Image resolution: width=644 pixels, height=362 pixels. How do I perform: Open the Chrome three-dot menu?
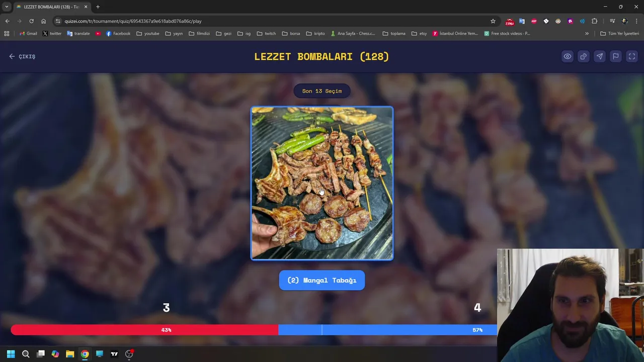637,21
